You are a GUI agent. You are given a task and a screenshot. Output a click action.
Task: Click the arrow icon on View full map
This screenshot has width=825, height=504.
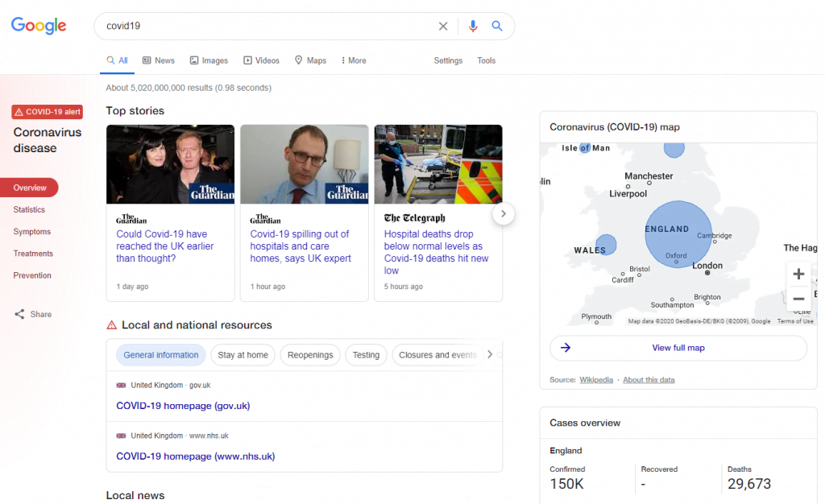(566, 348)
